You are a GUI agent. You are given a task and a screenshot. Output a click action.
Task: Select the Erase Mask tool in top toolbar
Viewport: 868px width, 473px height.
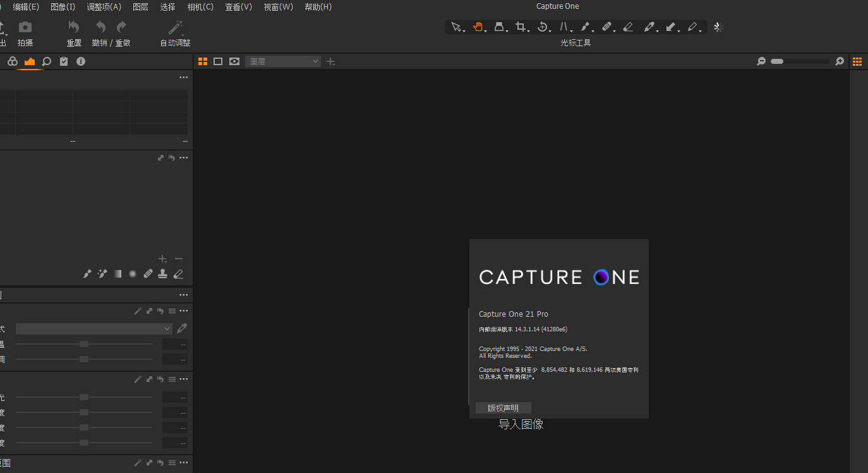pyautogui.click(x=627, y=27)
